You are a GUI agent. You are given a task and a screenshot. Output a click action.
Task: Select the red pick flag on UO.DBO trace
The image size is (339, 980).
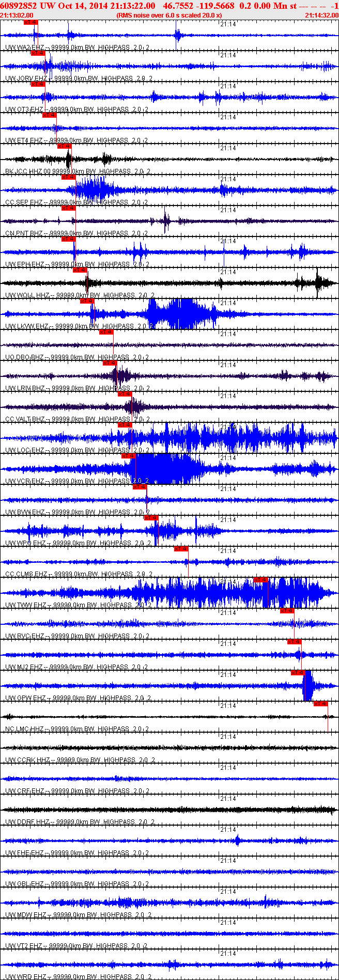106,332
